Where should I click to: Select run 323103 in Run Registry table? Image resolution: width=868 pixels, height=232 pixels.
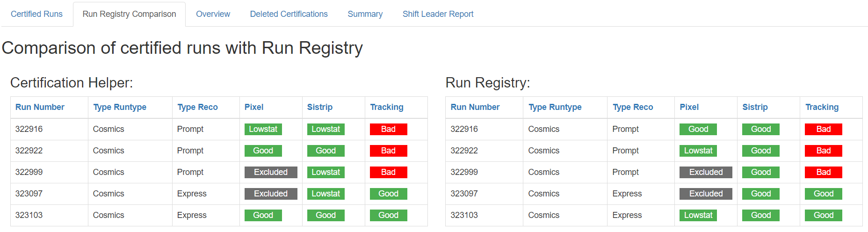coord(464,215)
